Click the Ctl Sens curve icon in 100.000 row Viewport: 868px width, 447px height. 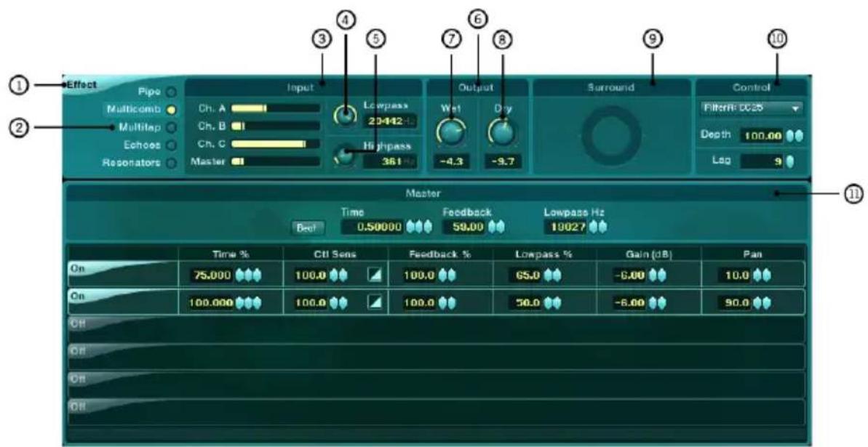(375, 303)
